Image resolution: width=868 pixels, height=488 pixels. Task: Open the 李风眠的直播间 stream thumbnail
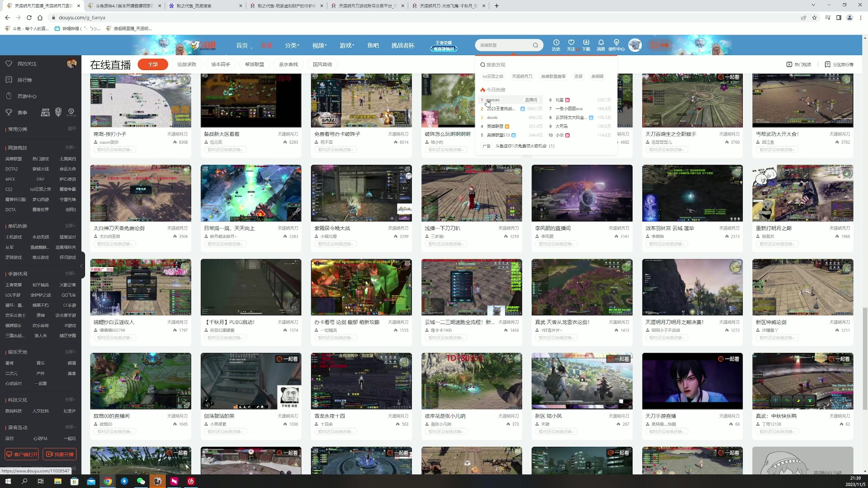[x=582, y=193]
